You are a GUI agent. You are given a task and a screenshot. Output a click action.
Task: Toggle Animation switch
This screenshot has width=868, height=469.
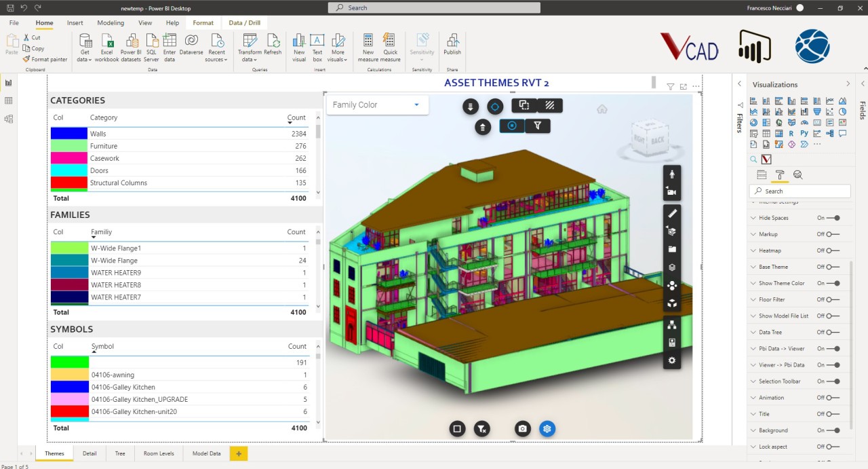[x=833, y=398]
